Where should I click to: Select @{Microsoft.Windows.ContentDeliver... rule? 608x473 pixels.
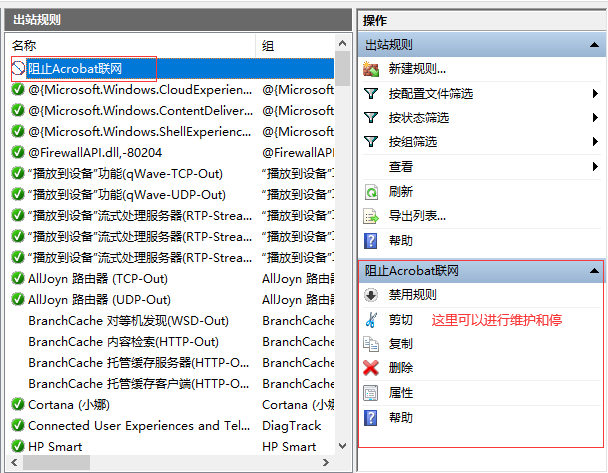pos(140,110)
